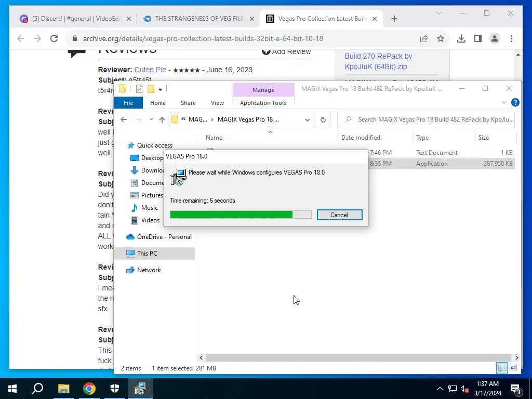Show hidden system tray icons
The image size is (532, 399).
coord(440,389)
